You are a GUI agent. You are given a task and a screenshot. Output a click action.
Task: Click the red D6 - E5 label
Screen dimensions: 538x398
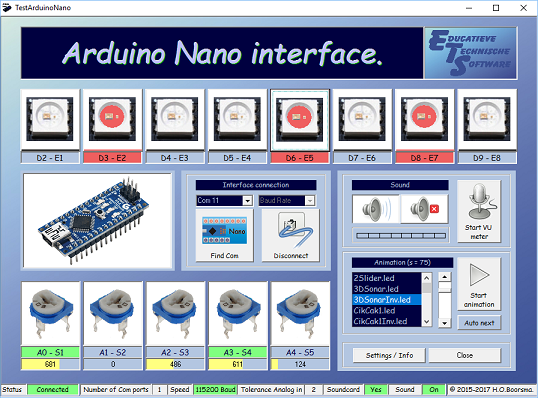point(300,158)
